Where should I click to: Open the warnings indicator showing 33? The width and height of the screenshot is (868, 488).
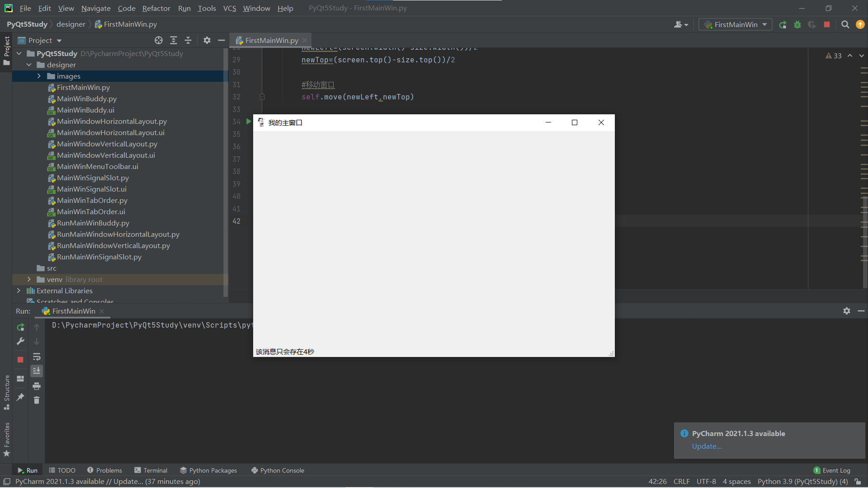[x=834, y=56]
